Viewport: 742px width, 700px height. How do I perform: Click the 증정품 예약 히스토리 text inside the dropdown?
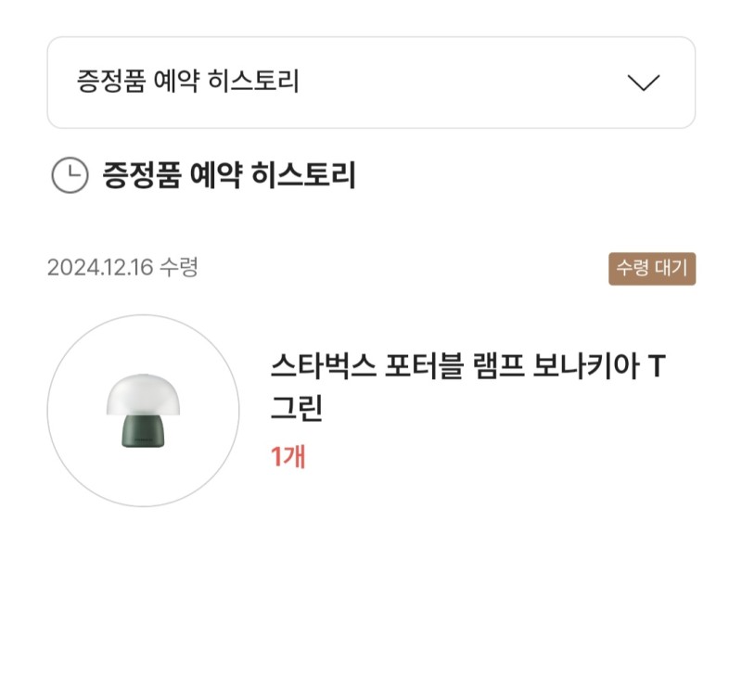(x=187, y=83)
